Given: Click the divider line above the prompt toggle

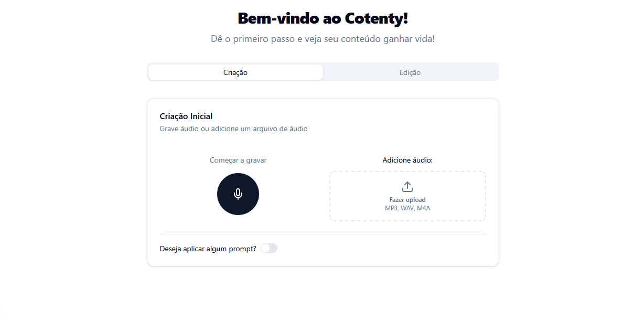Looking at the screenshot, I should click(323, 234).
